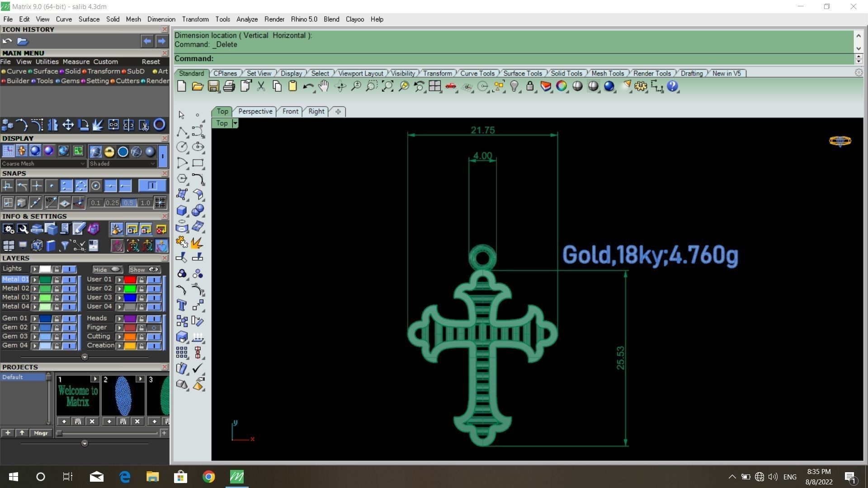This screenshot has width=868, height=488.
Task: Click the Undo arrow in Standard toolbar
Action: tap(308, 86)
